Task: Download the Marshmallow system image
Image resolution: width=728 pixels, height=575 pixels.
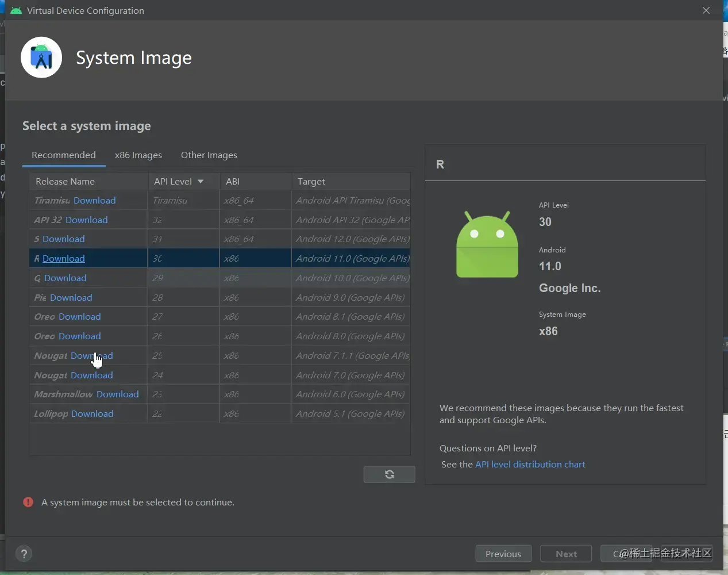Action: pyautogui.click(x=118, y=394)
